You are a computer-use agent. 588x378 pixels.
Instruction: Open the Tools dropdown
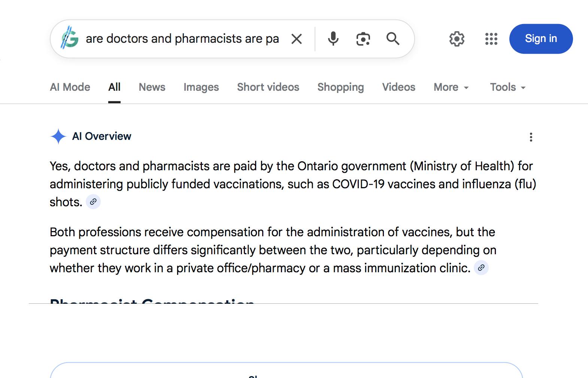click(x=507, y=87)
